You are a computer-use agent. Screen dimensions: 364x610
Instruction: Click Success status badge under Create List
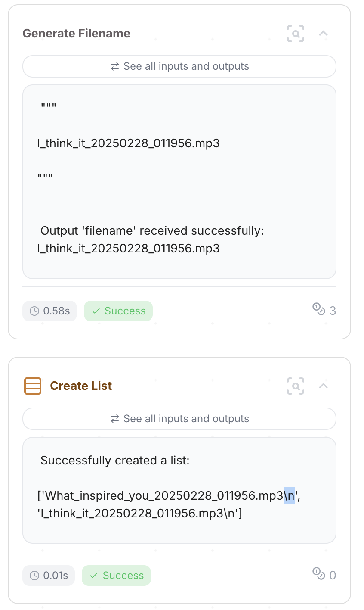click(116, 576)
